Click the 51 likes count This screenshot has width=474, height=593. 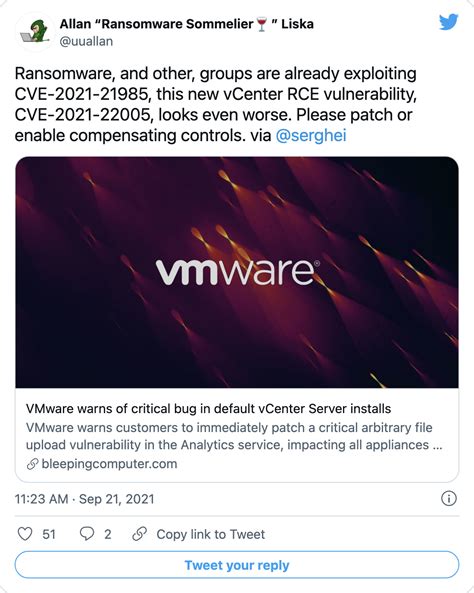click(x=49, y=534)
